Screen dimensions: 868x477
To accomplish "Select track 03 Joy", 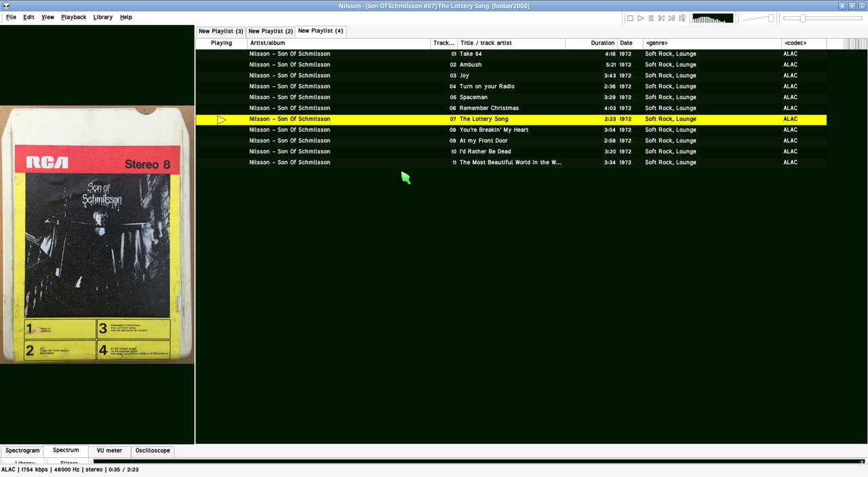I will 511,76.
